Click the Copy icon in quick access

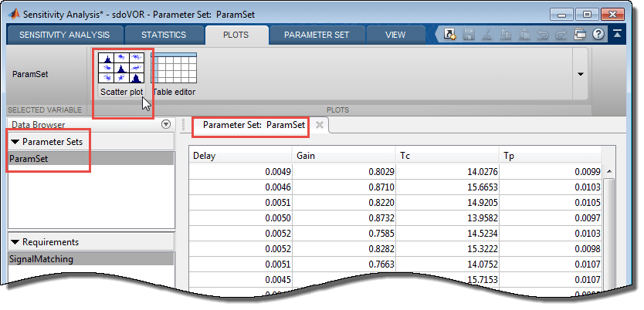coord(506,35)
